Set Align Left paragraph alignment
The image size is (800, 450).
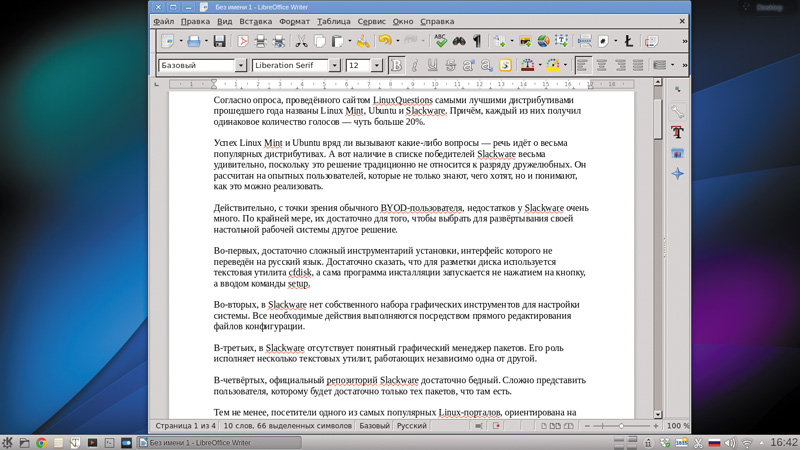click(x=583, y=65)
